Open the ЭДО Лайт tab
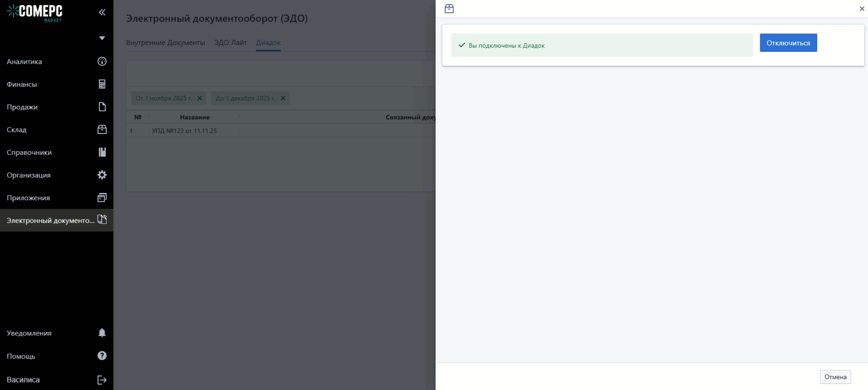The image size is (868, 390). 230,43
